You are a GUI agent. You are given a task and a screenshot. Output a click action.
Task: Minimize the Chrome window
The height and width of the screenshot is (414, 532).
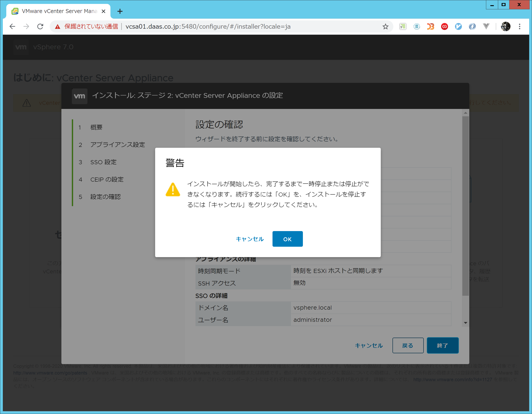pos(492,5)
